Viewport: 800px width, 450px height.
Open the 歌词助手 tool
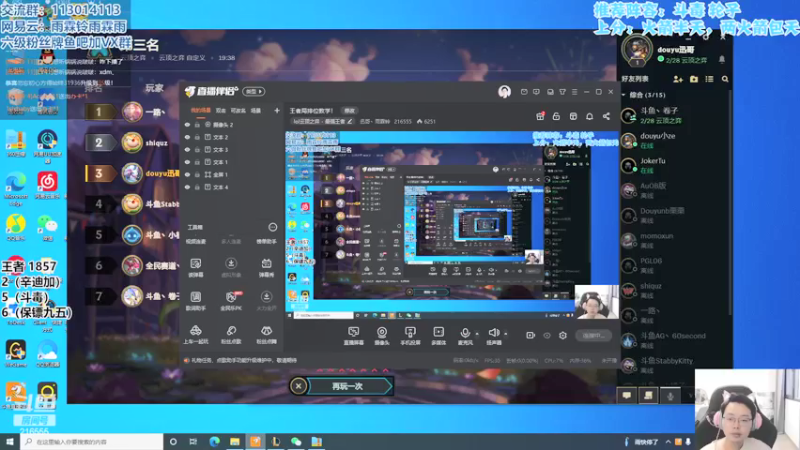(196, 301)
